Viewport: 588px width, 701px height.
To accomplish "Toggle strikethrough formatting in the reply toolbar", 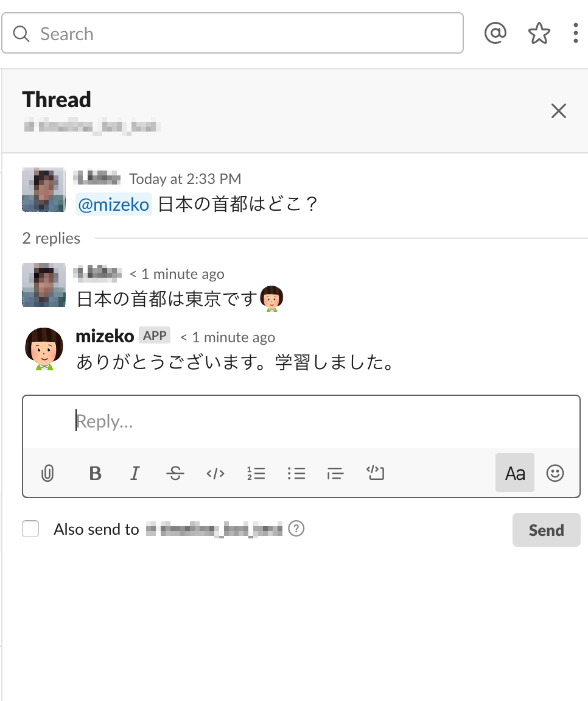I will (x=175, y=473).
